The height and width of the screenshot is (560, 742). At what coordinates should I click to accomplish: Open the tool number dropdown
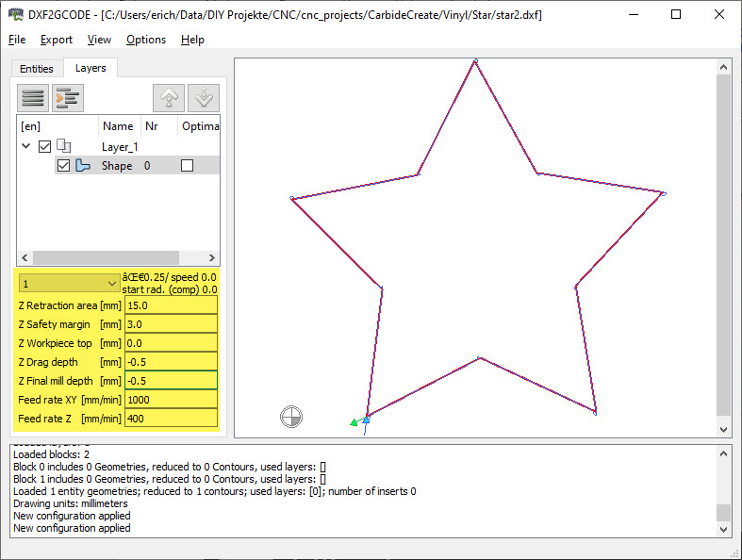tap(68, 284)
